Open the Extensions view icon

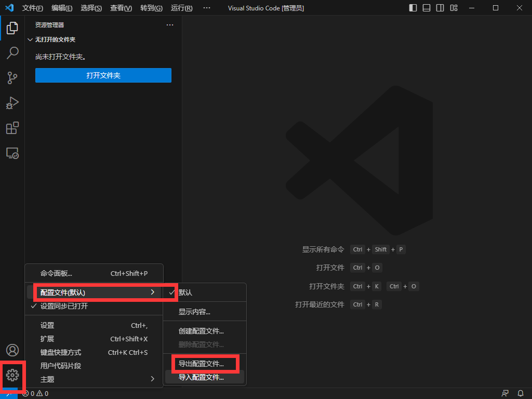(12, 128)
